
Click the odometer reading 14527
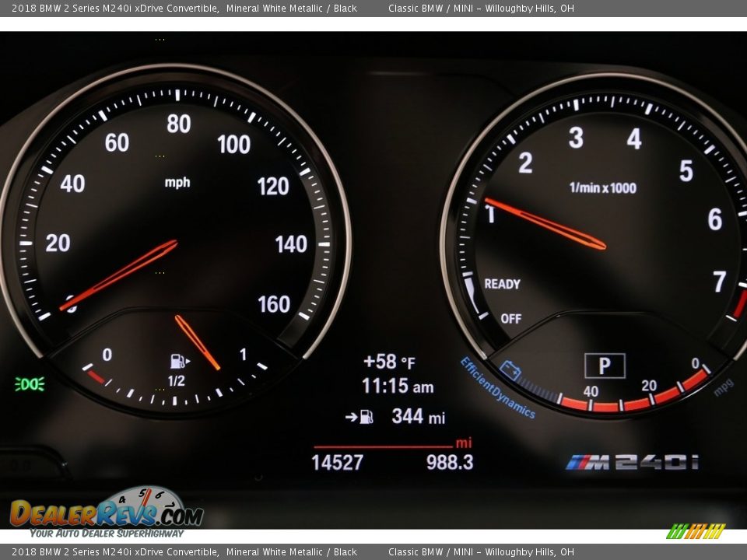[337, 462]
